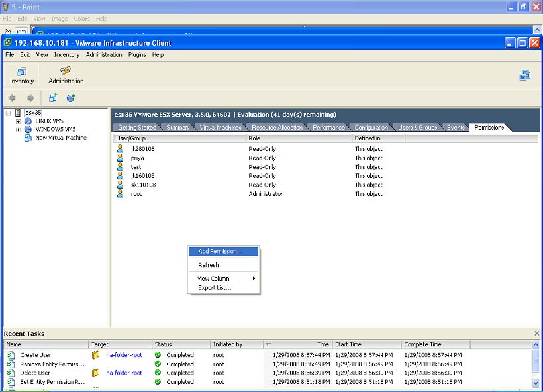Click the user icon beside root
The width and height of the screenshot is (543, 392).
click(120, 193)
